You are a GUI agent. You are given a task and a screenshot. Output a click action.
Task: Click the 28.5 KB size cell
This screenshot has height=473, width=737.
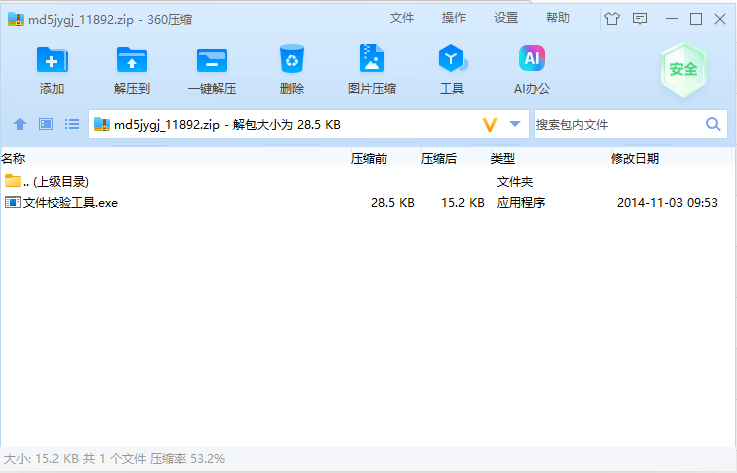[x=393, y=203]
